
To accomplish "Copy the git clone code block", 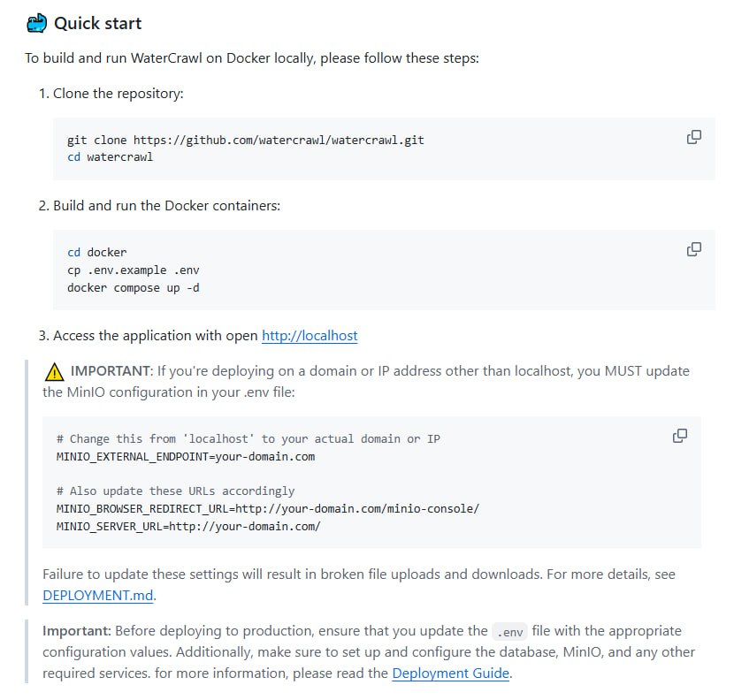I will (693, 137).
